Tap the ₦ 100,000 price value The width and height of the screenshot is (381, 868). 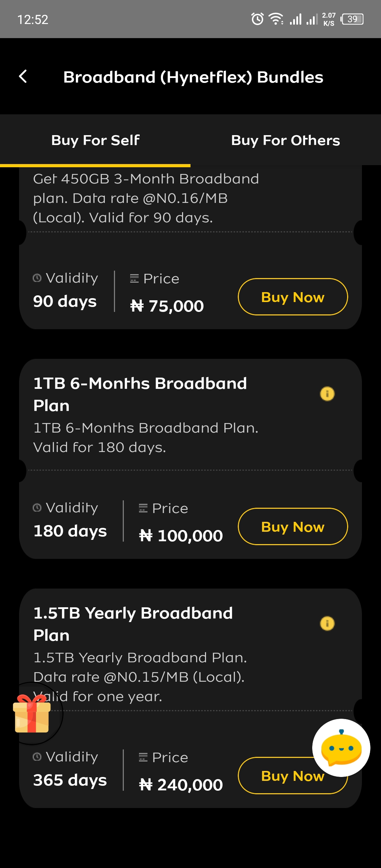coord(181,536)
